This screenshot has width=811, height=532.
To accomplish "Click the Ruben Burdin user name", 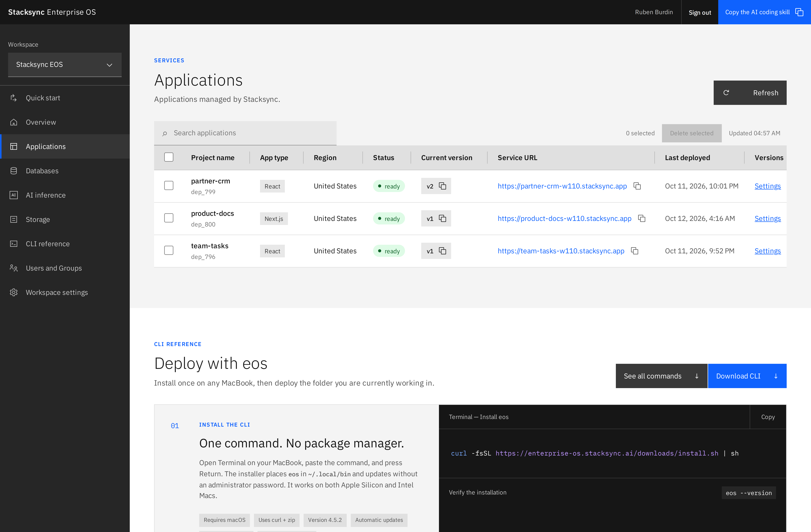I will click(x=654, y=12).
